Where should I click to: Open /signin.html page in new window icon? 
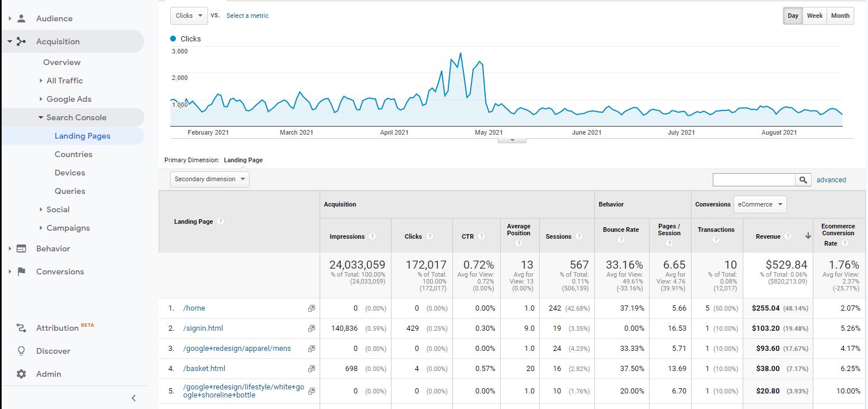tap(312, 328)
